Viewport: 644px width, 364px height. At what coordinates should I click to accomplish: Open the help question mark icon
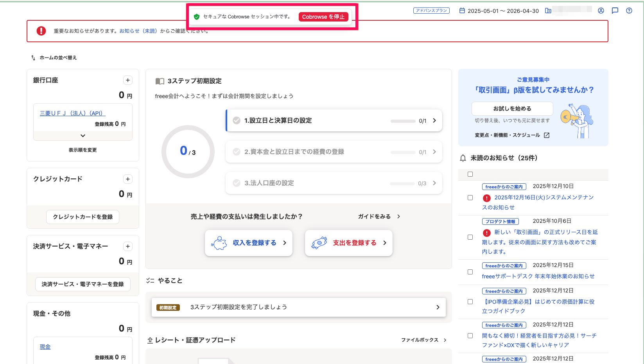click(629, 11)
